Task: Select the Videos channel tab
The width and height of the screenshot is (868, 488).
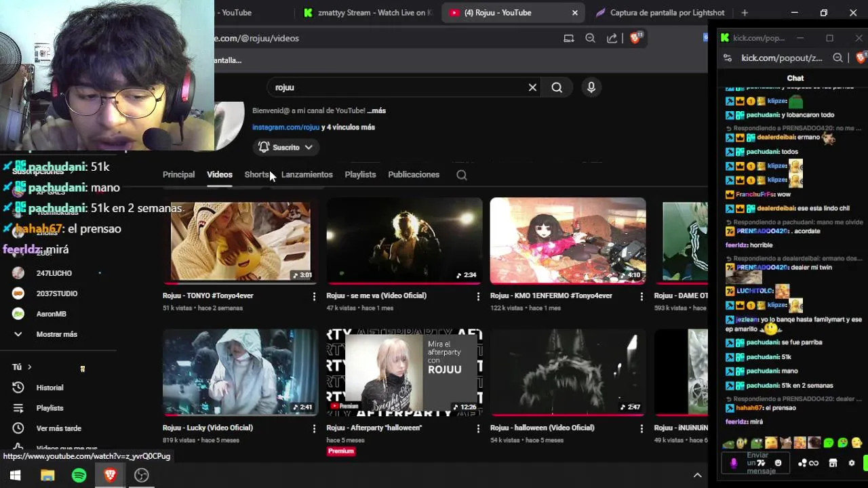Action: point(220,175)
